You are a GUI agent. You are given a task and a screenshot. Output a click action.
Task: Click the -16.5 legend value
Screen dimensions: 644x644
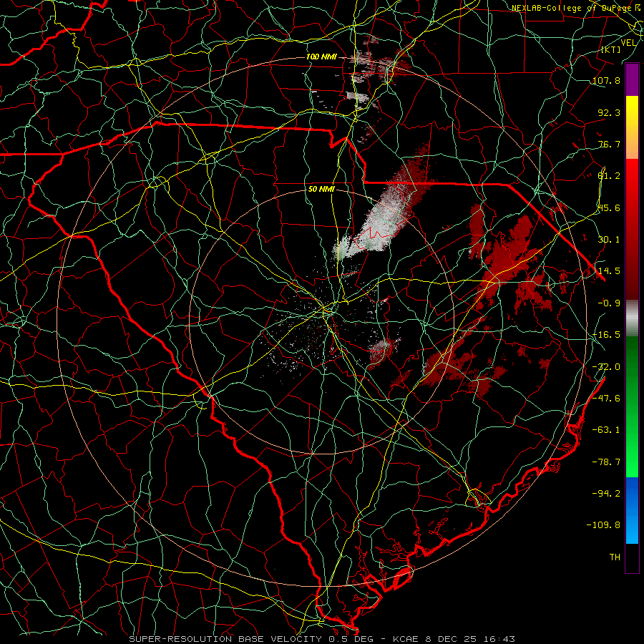(x=606, y=335)
